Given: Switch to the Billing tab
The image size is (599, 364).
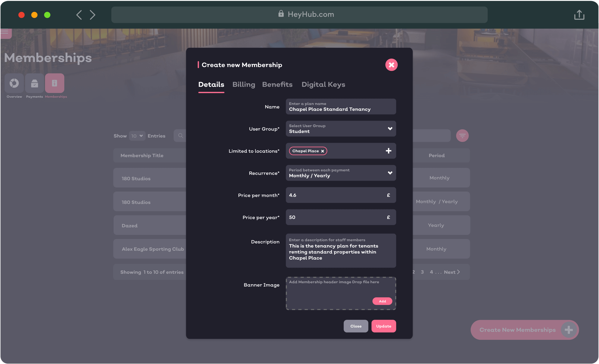Looking at the screenshot, I should [244, 85].
